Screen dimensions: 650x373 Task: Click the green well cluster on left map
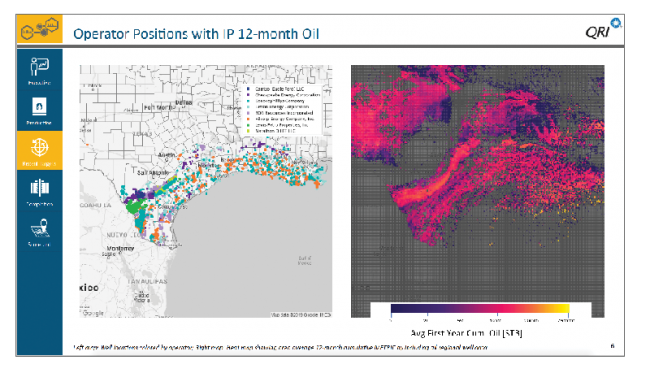click(x=135, y=206)
